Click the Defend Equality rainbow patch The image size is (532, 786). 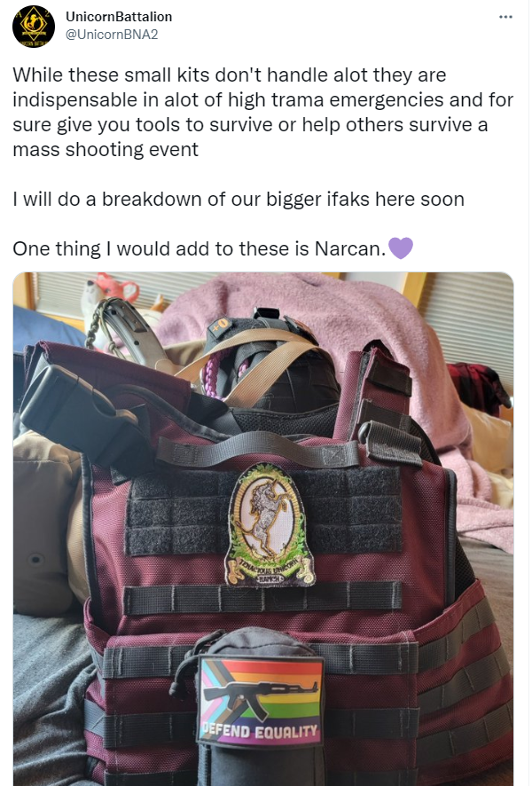(x=260, y=701)
